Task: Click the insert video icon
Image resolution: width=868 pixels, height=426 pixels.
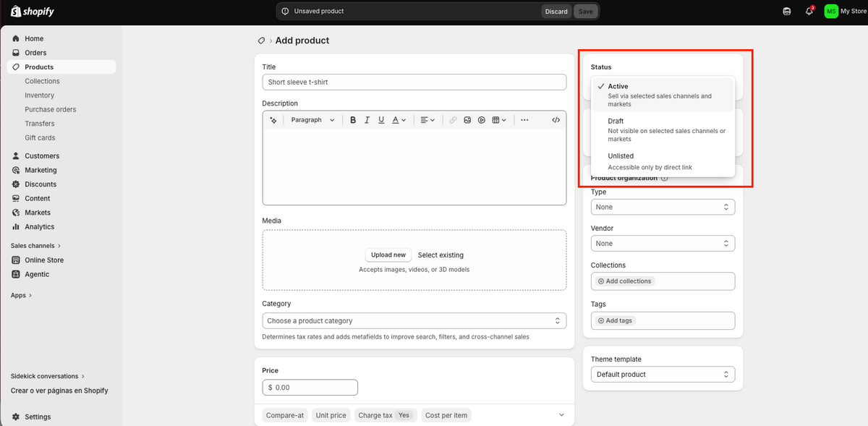Action: tap(482, 120)
